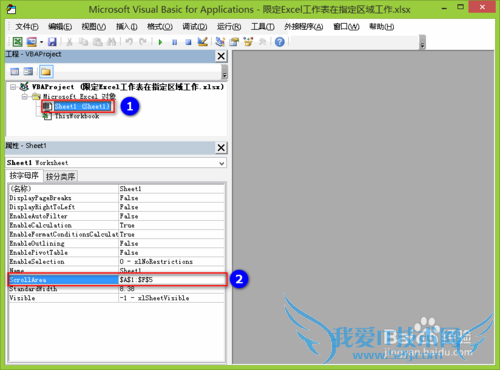Select the EnablePivotTable property row
500x370 pixels.
[x=117, y=252]
